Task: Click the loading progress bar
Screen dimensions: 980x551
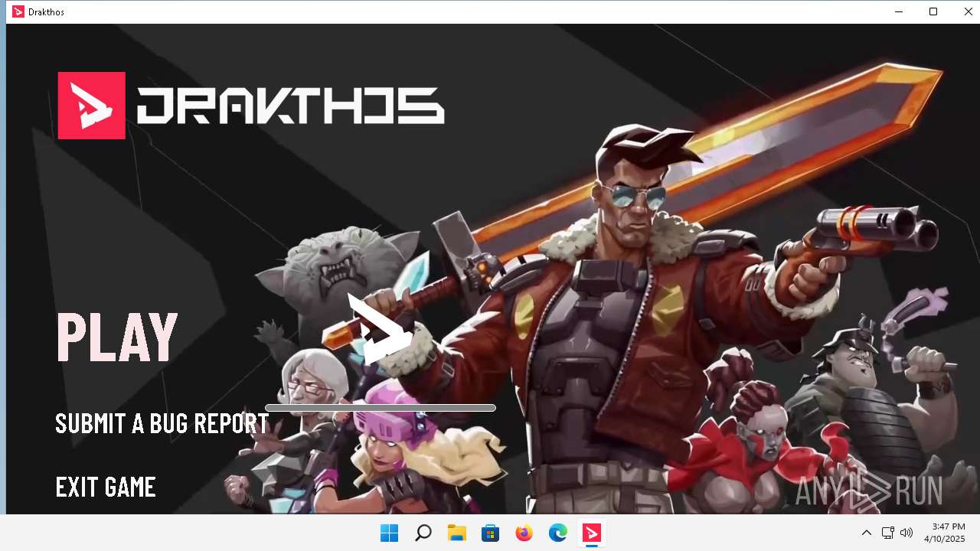Action: coord(381,408)
